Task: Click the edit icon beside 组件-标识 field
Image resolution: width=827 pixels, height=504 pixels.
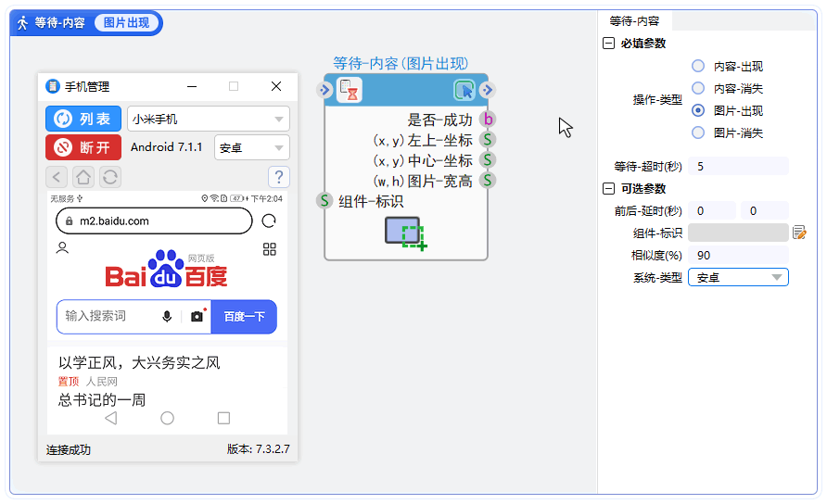Action: (799, 233)
